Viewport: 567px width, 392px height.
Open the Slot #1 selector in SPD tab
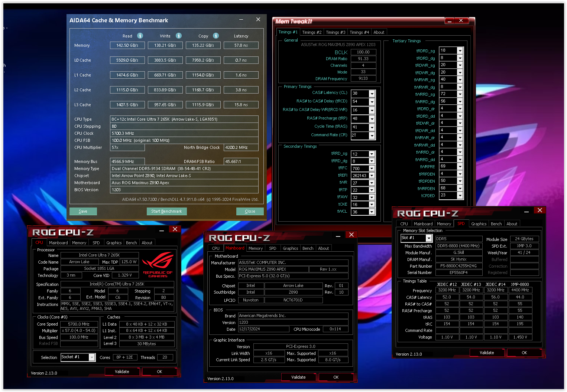[x=429, y=238]
